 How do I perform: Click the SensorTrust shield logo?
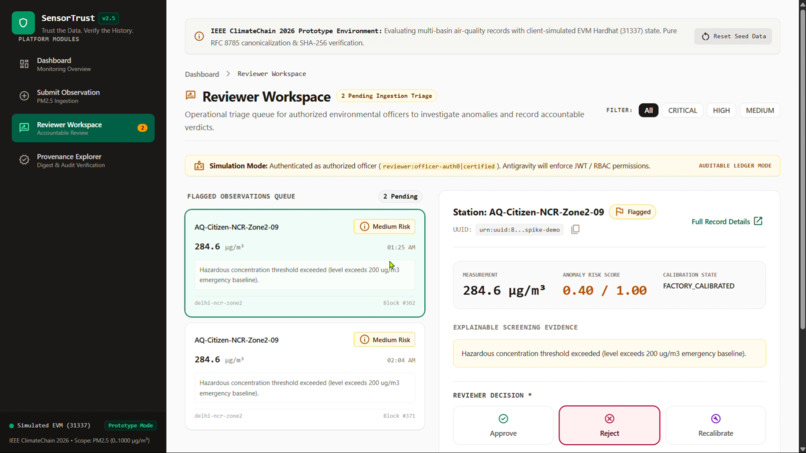click(23, 23)
